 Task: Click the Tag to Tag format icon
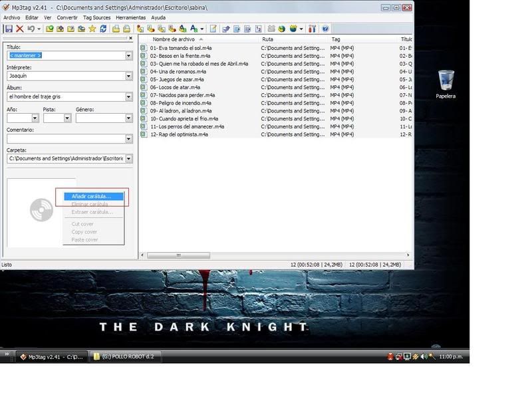point(183,29)
